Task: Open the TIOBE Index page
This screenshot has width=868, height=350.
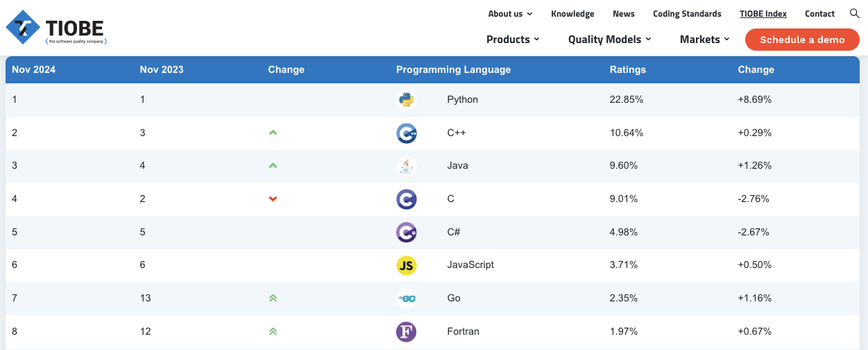Action: (x=763, y=14)
